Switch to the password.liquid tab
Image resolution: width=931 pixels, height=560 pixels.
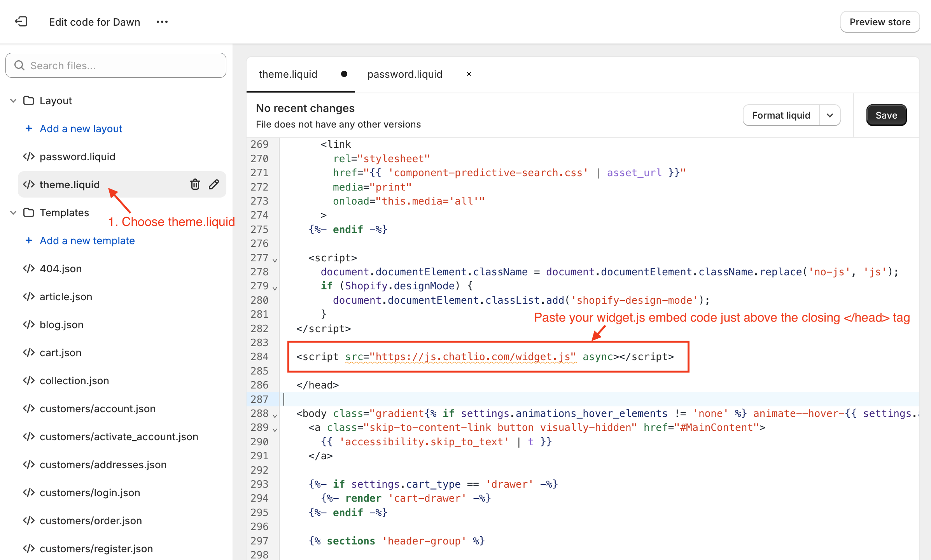click(x=405, y=74)
